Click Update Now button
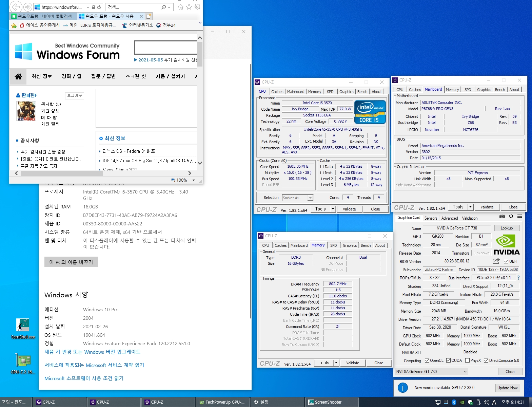Image resolution: width=532 pixels, height=407 pixels. click(x=507, y=388)
